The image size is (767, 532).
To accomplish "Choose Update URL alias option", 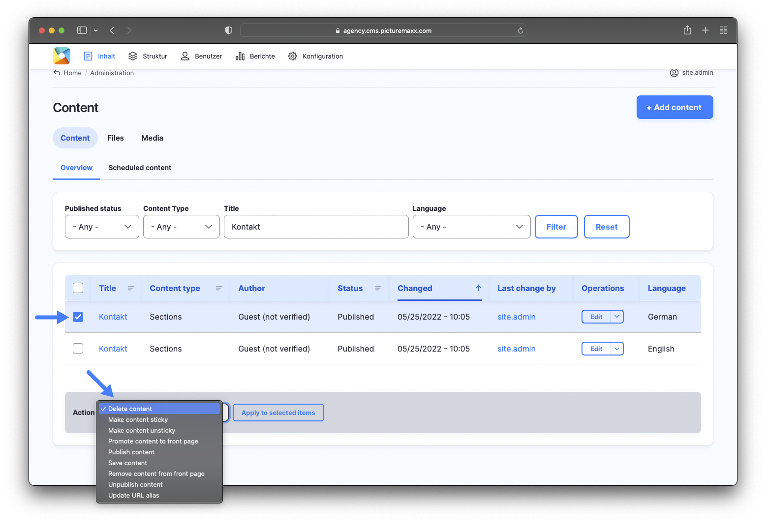I will (159, 495).
